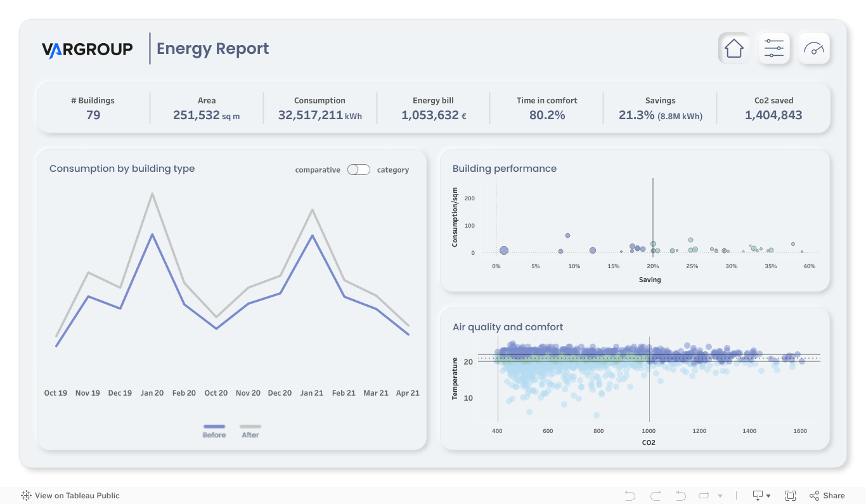The height and width of the screenshot is (504, 866).
Task: Click the Energy Report title
Action: point(213,49)
